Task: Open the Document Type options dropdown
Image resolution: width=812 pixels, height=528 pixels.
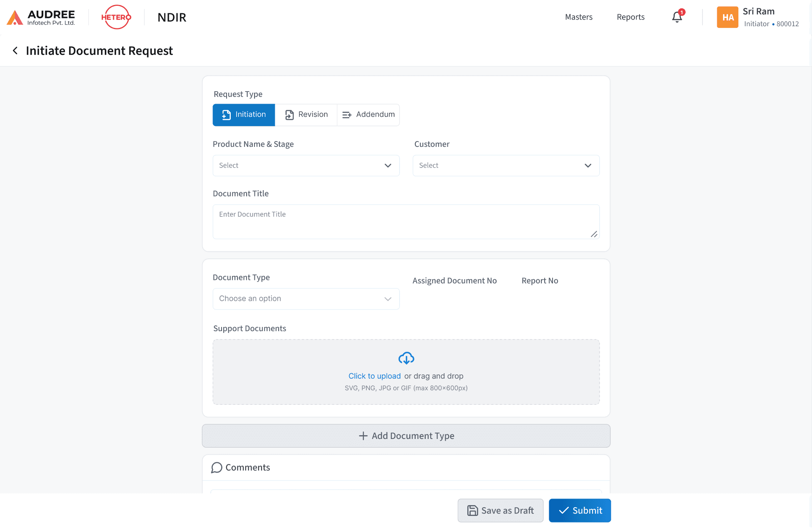Action: 306,299
